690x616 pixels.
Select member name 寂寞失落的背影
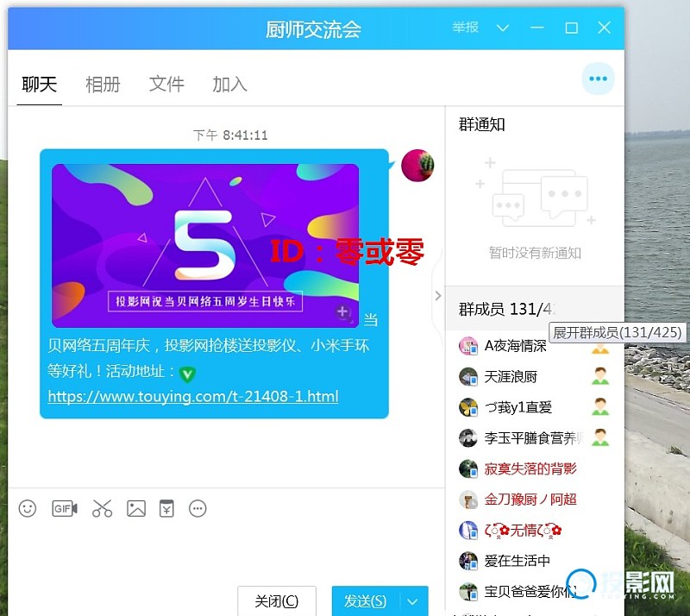(x=530, y=469)
